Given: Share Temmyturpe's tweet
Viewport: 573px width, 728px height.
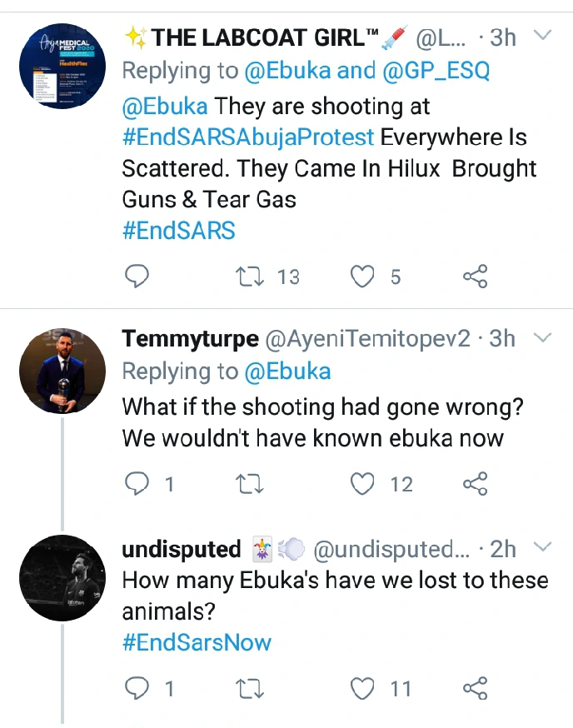Looking at the screenshot, I should click(x=475, y=483).
